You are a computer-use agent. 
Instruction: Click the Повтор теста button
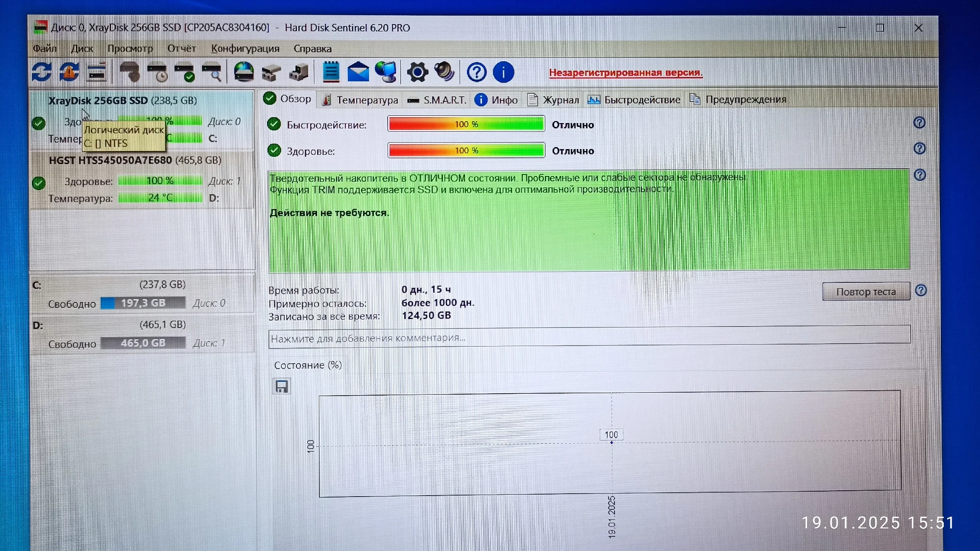pos(866,292)
